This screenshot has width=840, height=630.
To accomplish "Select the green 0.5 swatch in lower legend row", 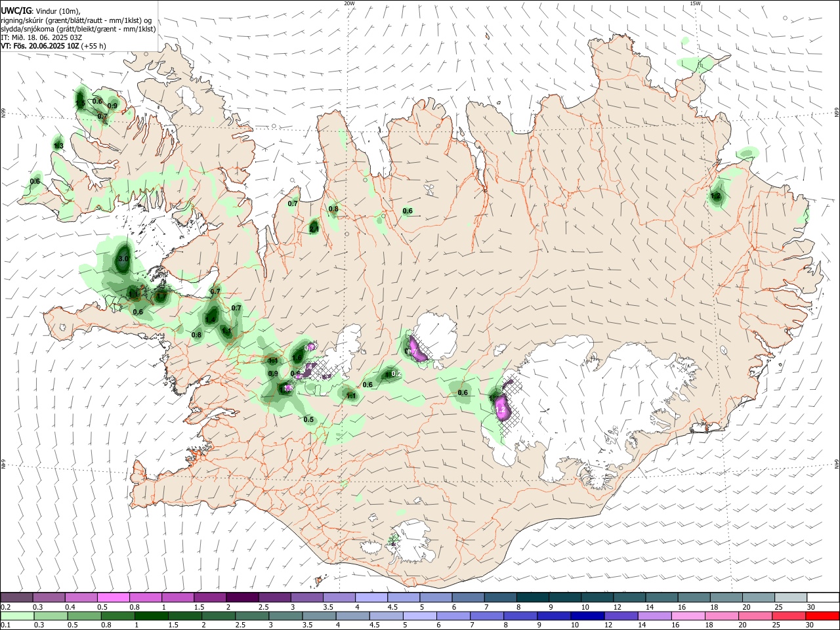I will (84, 616).
